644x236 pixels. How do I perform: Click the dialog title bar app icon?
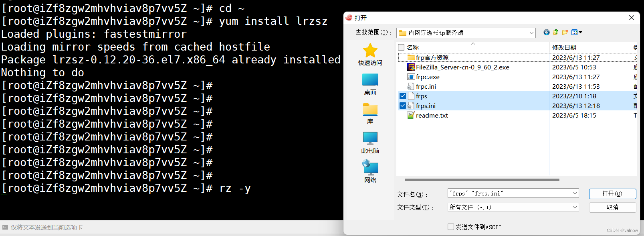(349, 18)
